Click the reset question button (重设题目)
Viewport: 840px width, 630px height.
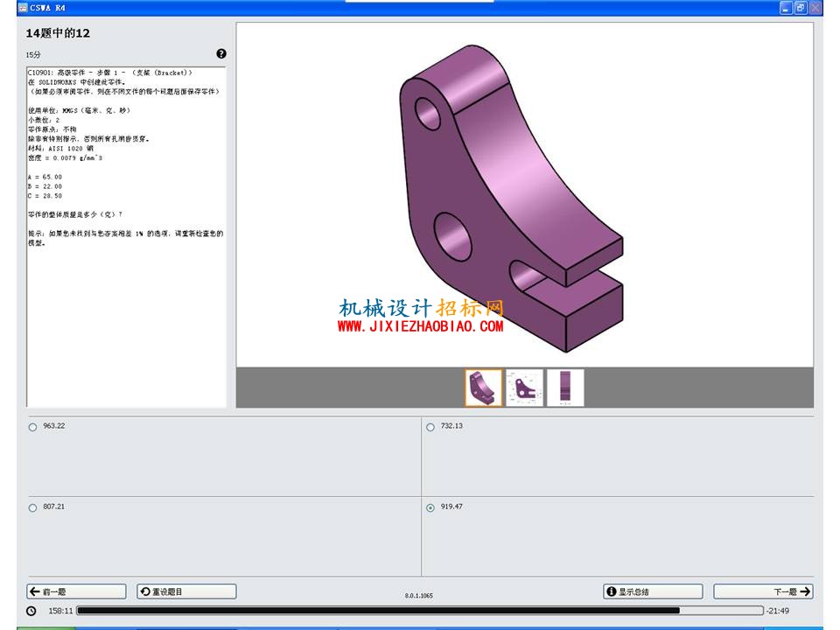point(186,591)
